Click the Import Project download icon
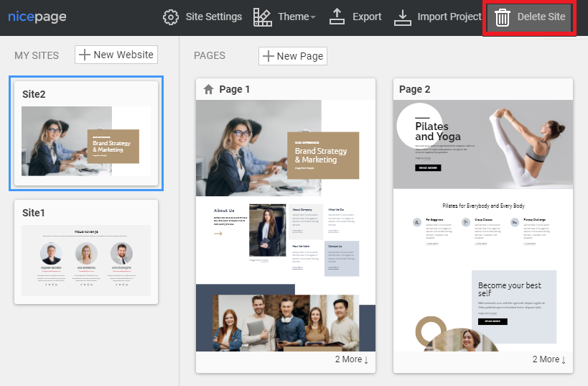Viewport: 588px width, 386px height. (x=402, y=18)
